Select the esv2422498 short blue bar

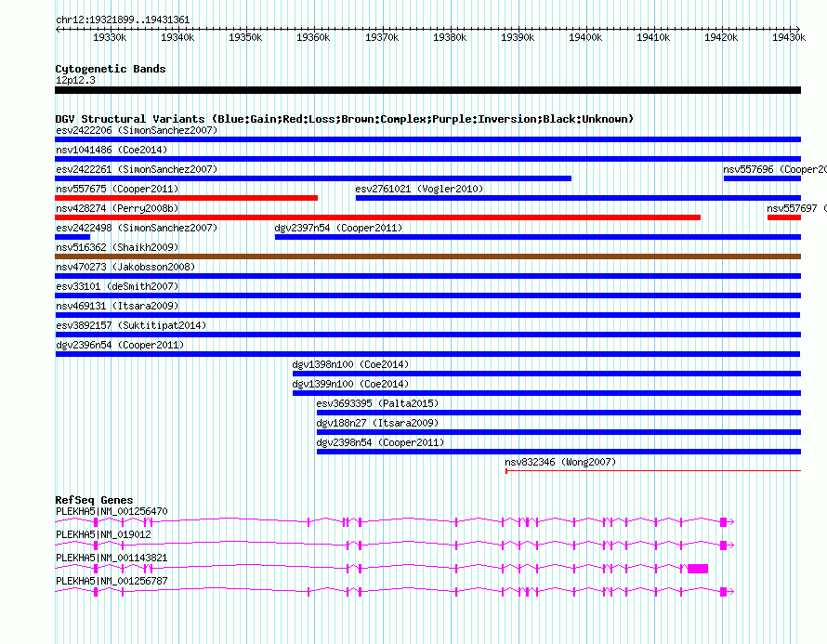tap(72, 237)
